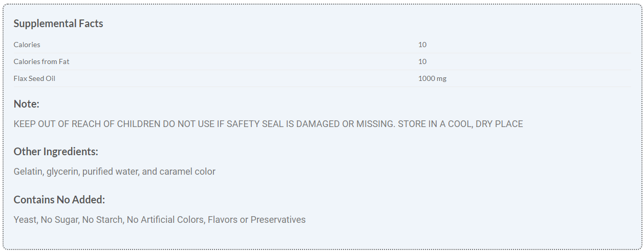Click the Calories from Fat value 10
The image size is (644, 251).
click(422, 61)
